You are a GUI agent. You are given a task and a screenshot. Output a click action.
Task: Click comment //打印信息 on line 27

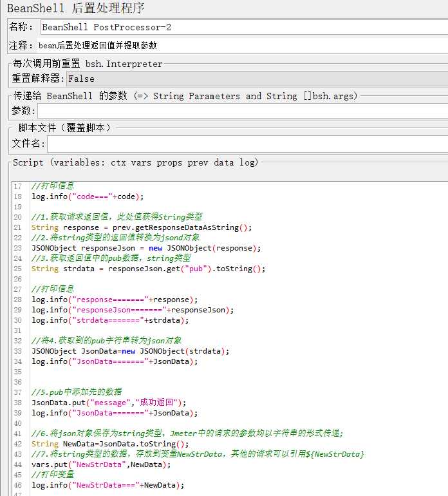point(53,289)
